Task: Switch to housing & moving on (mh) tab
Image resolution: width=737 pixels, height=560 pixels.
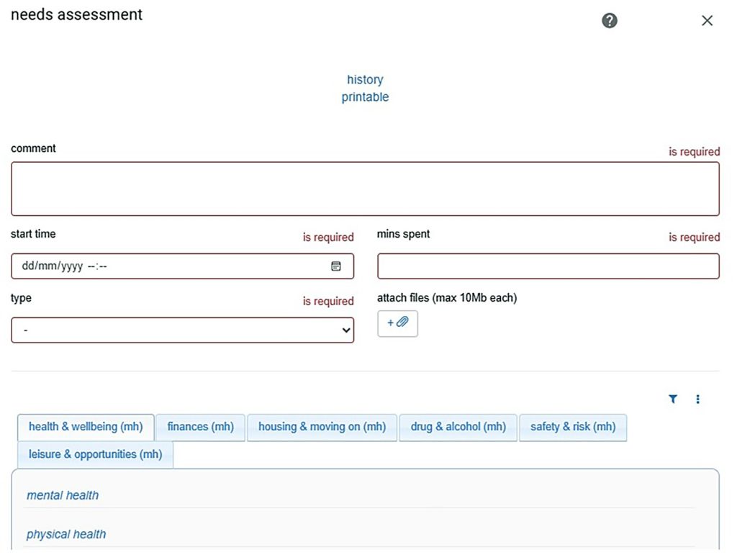Action: 322,427
